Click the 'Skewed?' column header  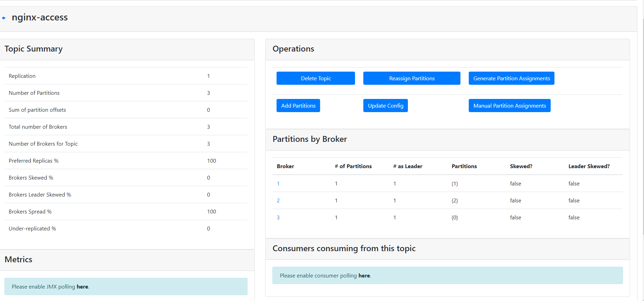tap(521, 166)
